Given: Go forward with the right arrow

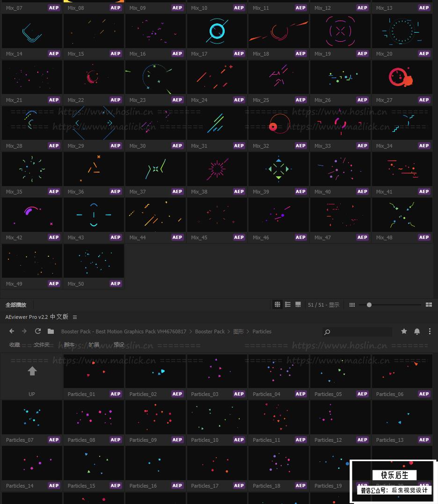Looking at the screenshot, I should coord(24,331).
